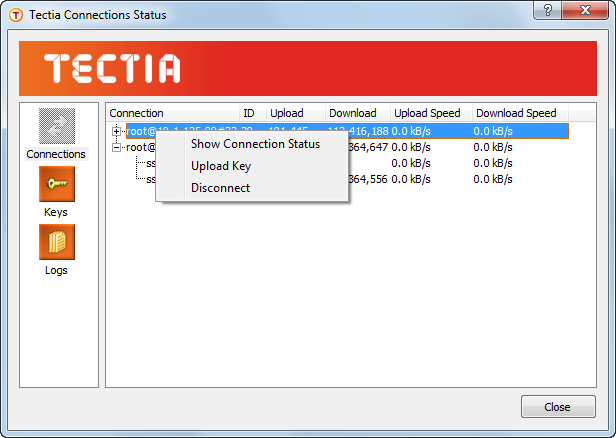Sort by the Download Speed column header
Screen dimensions: 616x438
(520, 113)
